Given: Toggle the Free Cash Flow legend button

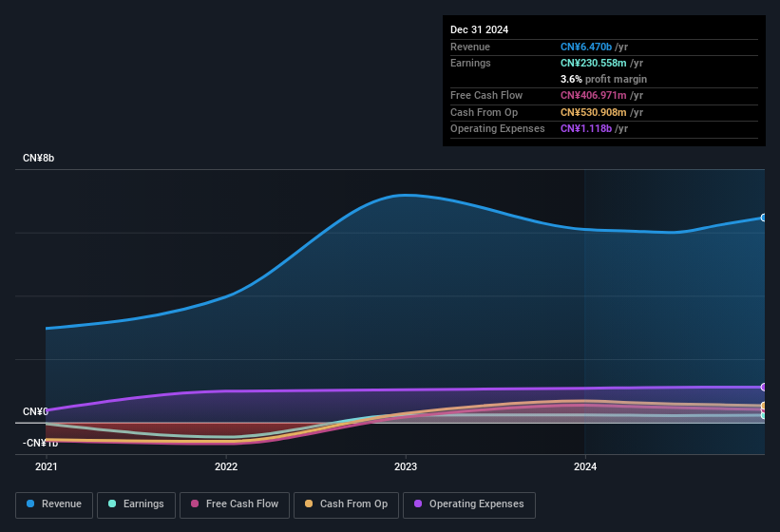Looking at the screenshot, I should click(x=235, y=504).
